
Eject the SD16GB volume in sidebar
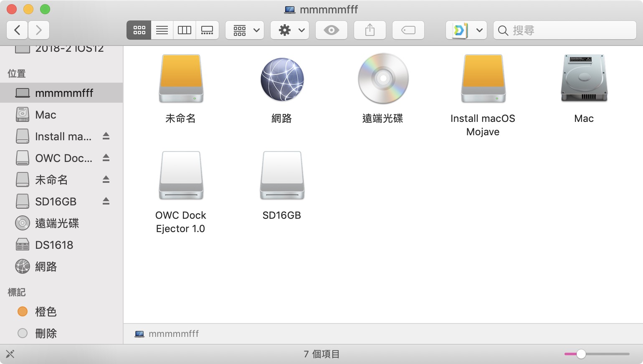[x=106, y=201]
